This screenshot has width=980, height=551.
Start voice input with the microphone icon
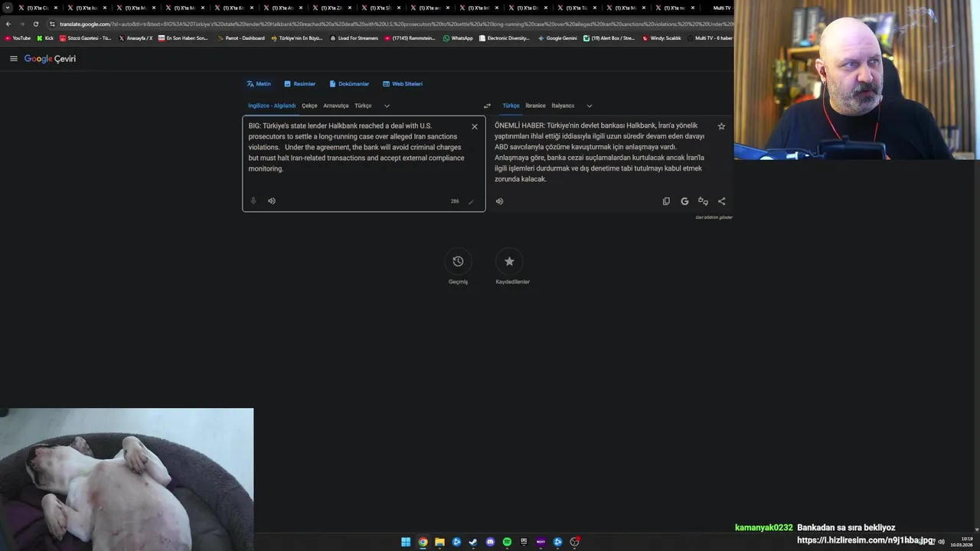253,201
